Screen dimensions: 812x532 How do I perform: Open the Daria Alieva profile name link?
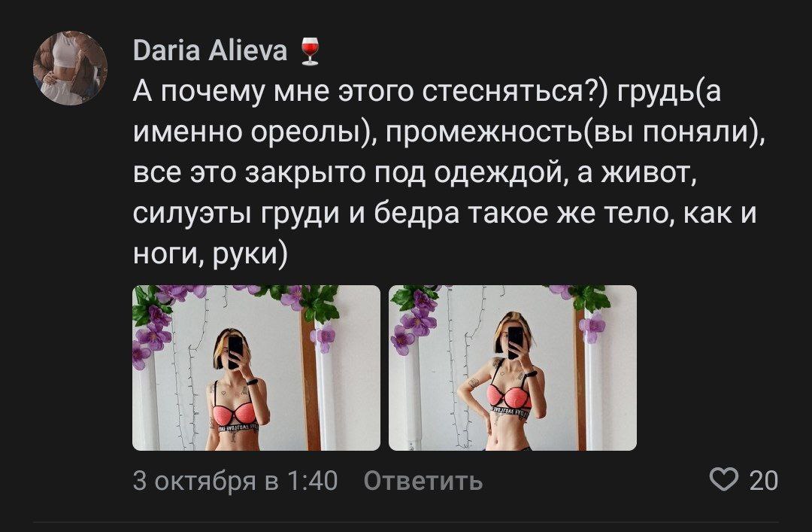pyautogui.click(x=210, y=51)
